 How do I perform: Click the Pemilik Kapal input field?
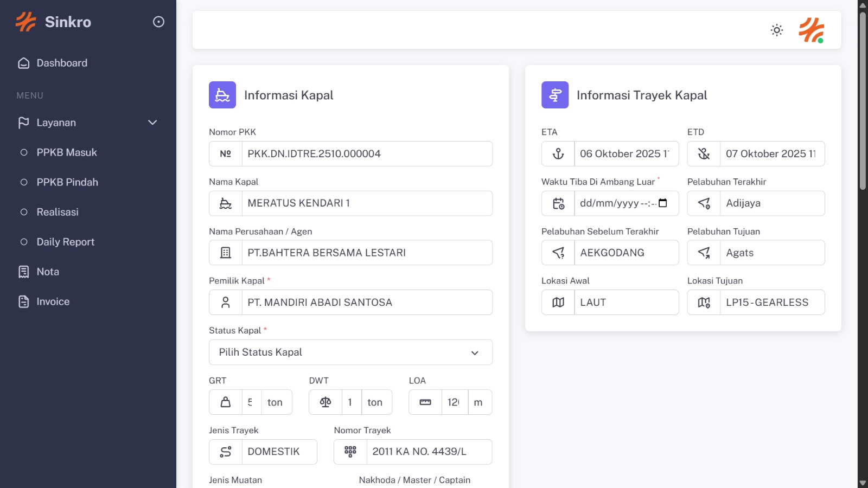pyautogui.click(x=367, y=303)
